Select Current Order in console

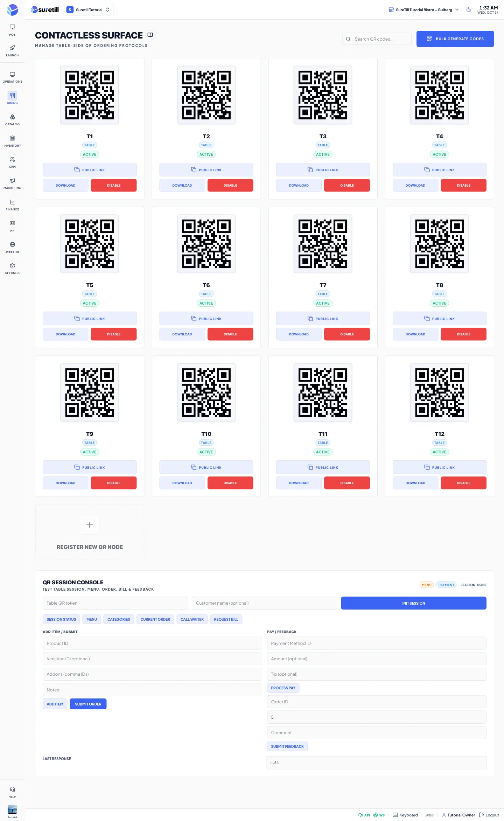pos(155,619)
